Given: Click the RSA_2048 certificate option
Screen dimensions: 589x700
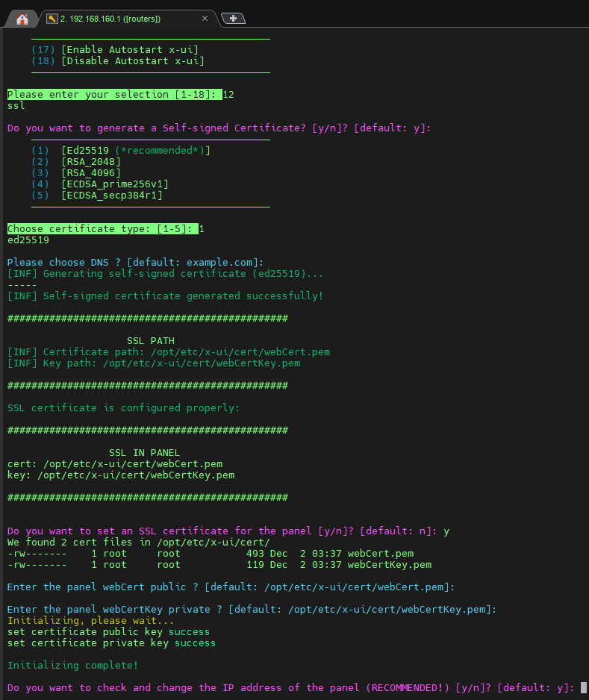Looking at the screenshot, I should pos(90,162).
